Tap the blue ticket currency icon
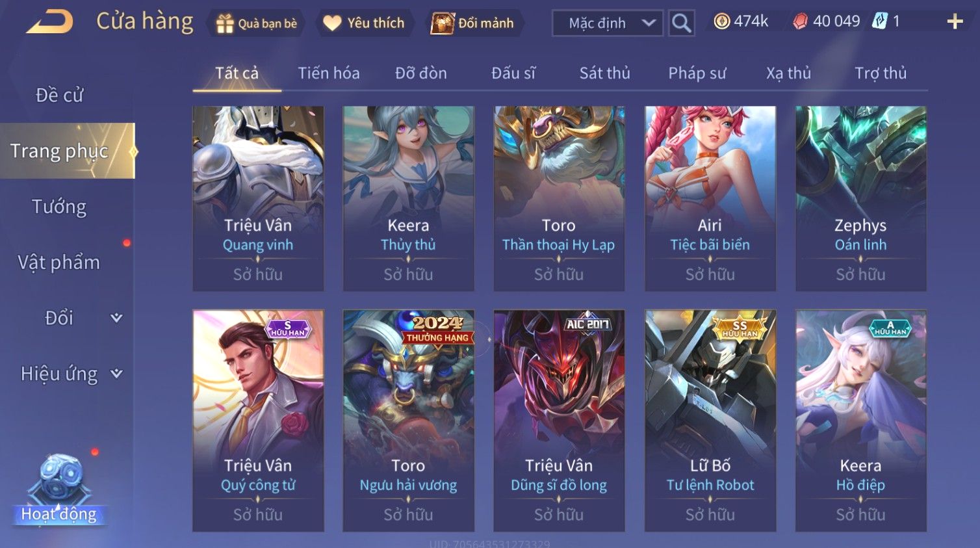Screen dimensions: 980x548 pyautogui.click(x=879, y=21)
